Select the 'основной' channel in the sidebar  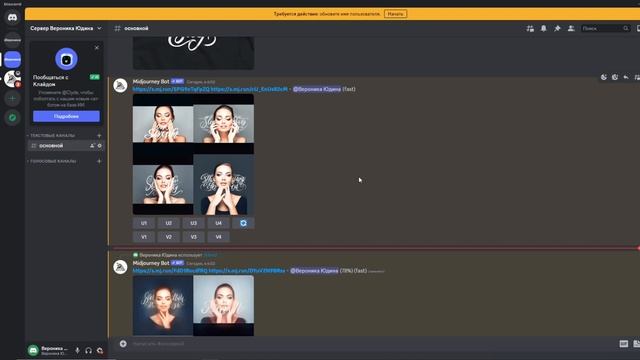coord(66,146)
